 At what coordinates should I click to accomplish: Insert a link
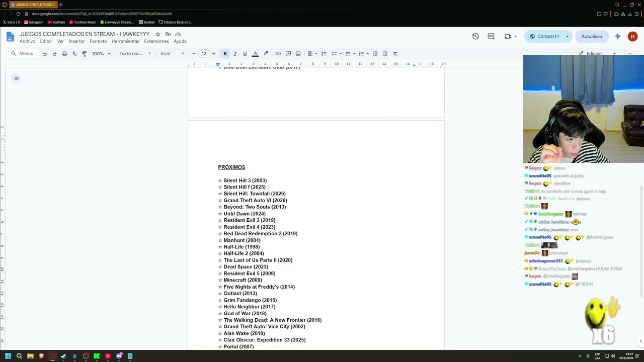point(278,54)
